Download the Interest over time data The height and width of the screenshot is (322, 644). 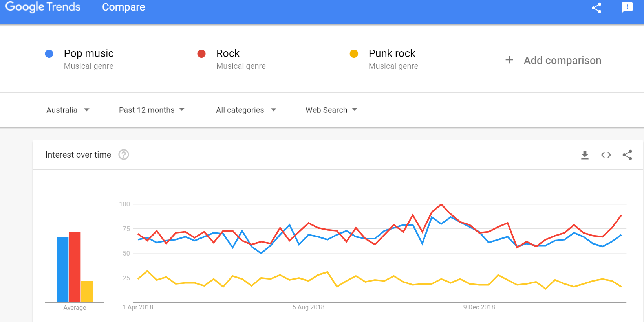pos(585,155)
